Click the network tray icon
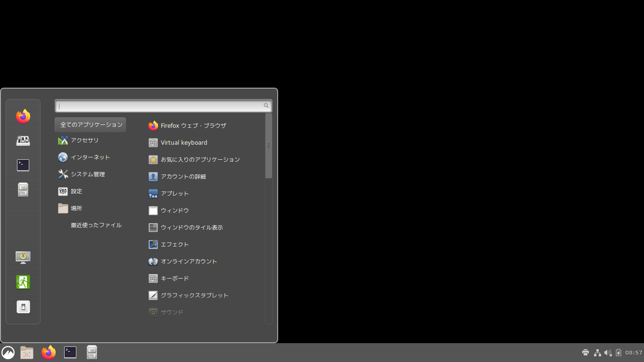644x362 pixels. (597, 353)
